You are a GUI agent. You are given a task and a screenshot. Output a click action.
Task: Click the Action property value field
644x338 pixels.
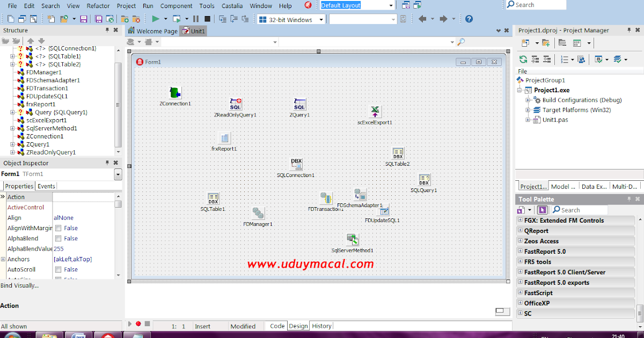[83, 197]
